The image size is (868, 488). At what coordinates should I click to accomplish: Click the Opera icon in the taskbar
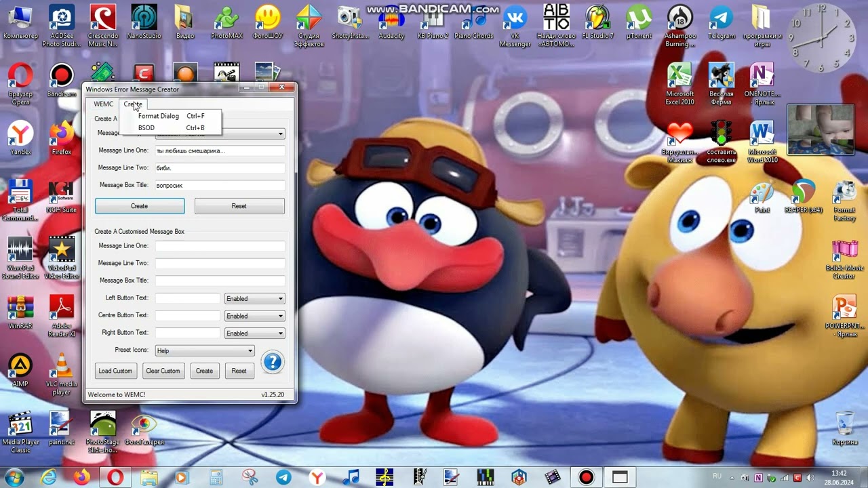click(114, 477)
